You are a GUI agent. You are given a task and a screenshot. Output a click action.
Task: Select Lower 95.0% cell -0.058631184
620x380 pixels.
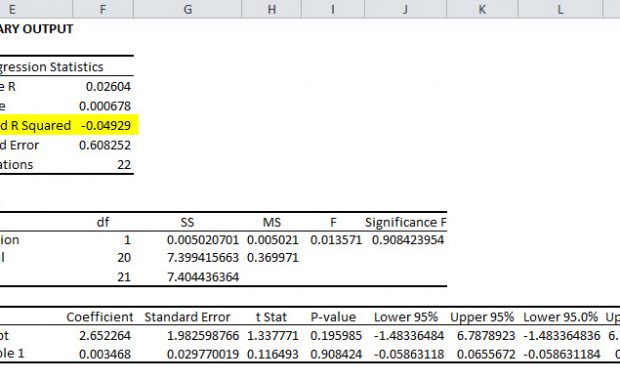[x=561, y=354]
